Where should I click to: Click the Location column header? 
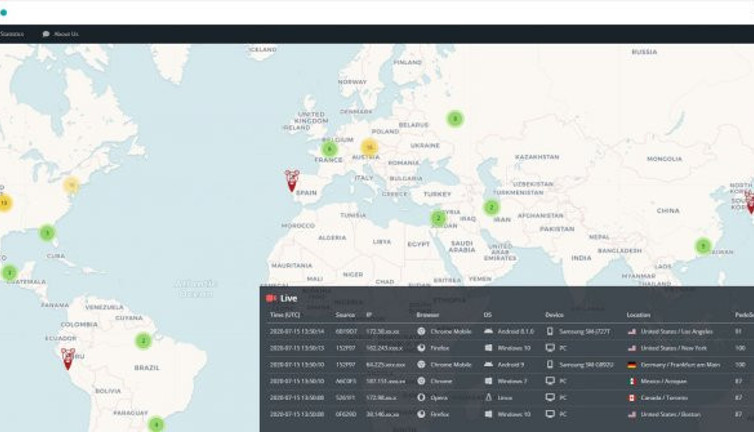tap(638, 315)
